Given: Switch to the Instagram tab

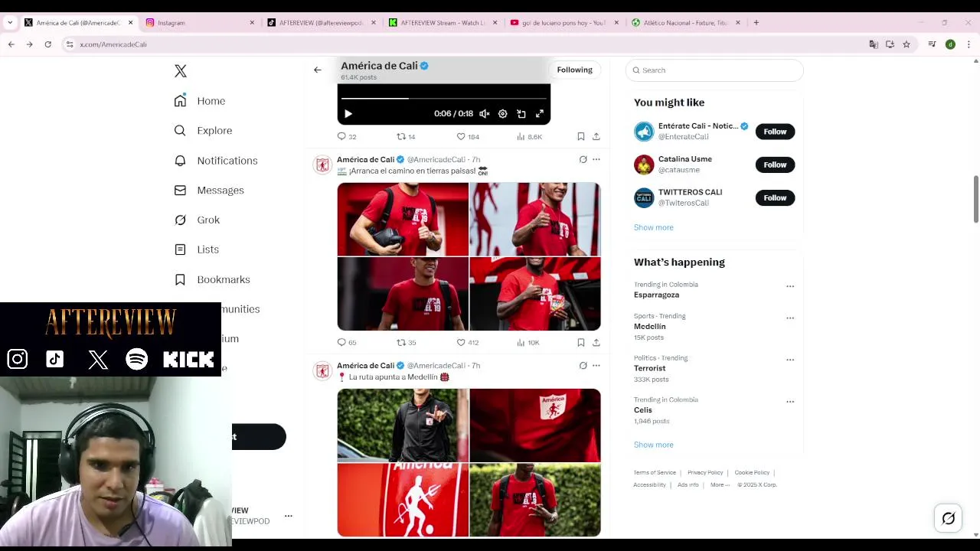Looking at the screenshot, I should pos(199,22).
